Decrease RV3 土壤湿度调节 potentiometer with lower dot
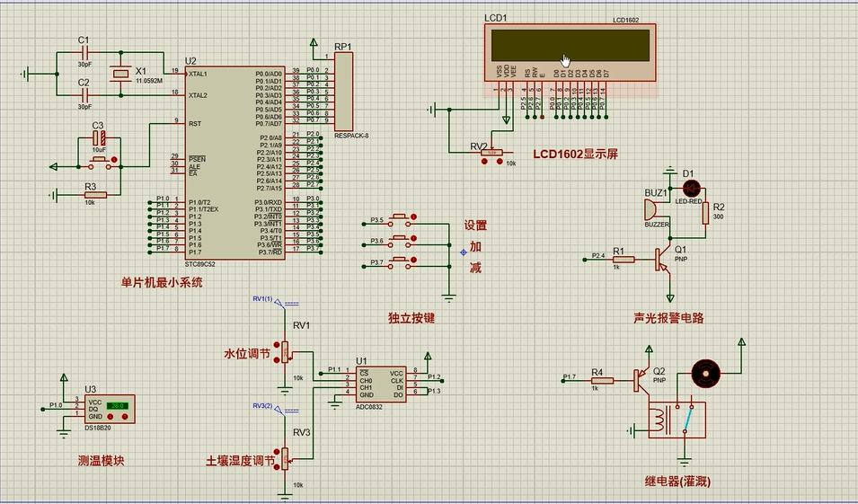The image size is (858, 504). pyautogui.click(x=277, y=466)
